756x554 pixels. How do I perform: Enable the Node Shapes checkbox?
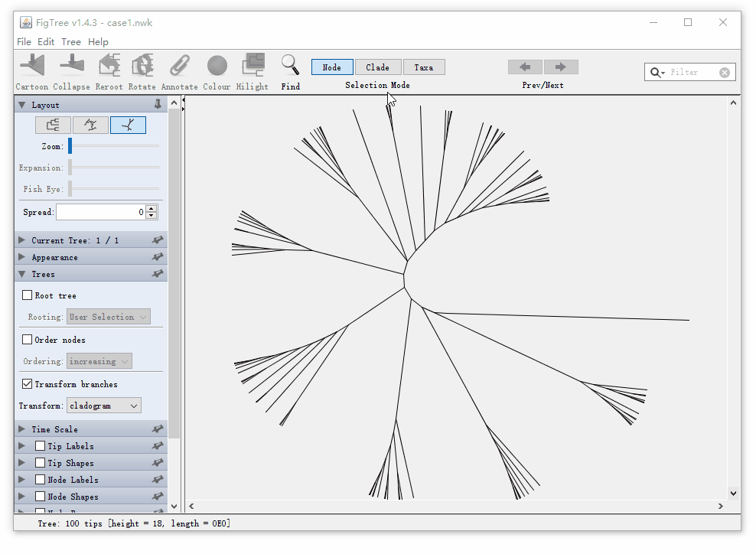click(x=40, y=497)
